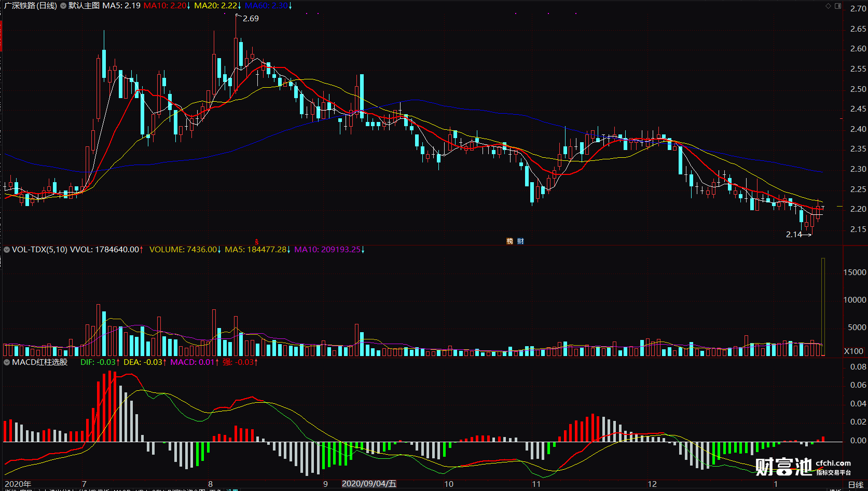
Task: Select the MA60: 2.30 indicator value
Action: (267, 6)
